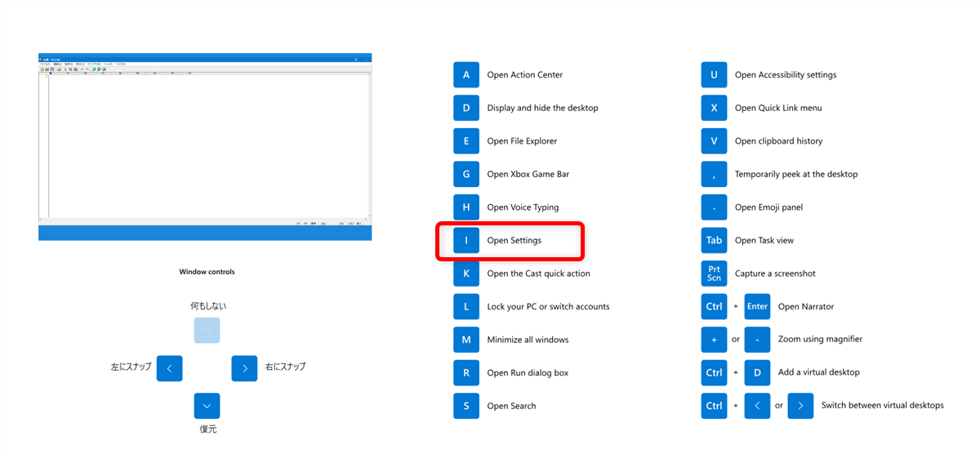Viewport: 980px width, 454px height.
Task: Click the M key tile
Action: 466,340
